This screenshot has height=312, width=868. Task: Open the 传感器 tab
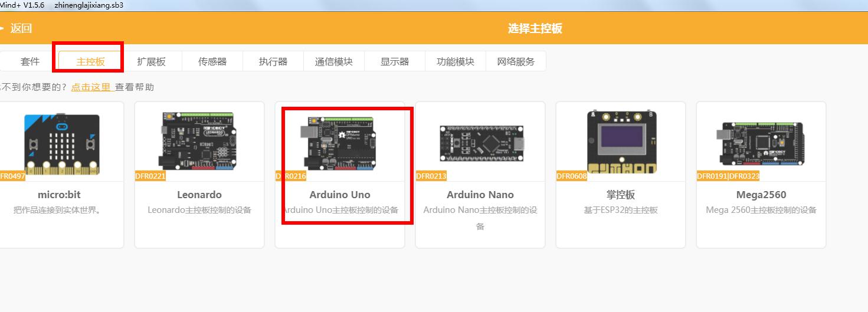click(212, 61)
